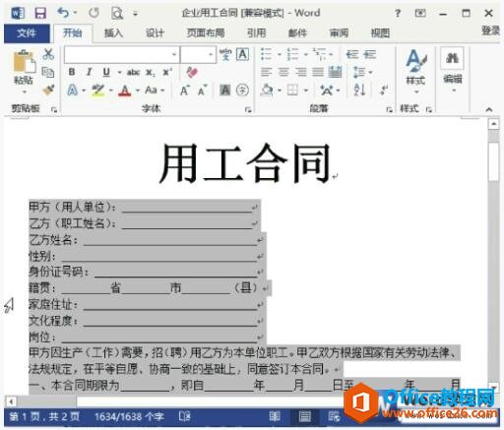504x430 pixels.
Task: Open Word Help question mark
Action: 398,13
